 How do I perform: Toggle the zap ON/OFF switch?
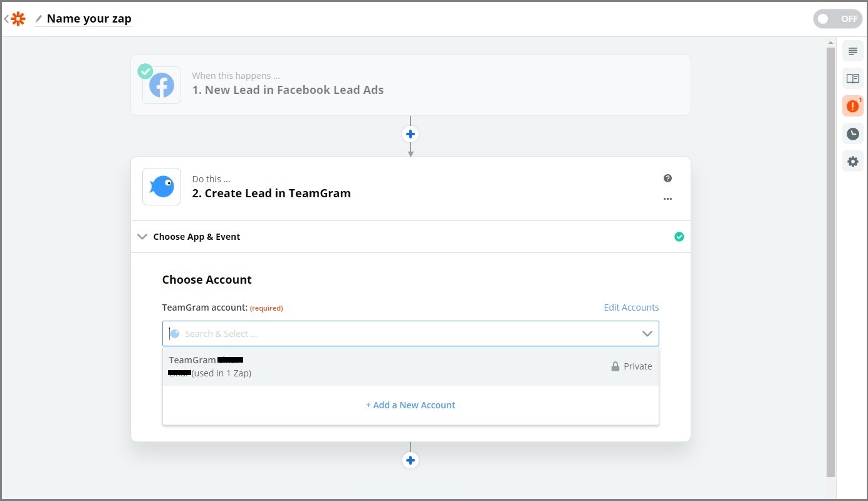pyautogui.click(x=837, y=19)
